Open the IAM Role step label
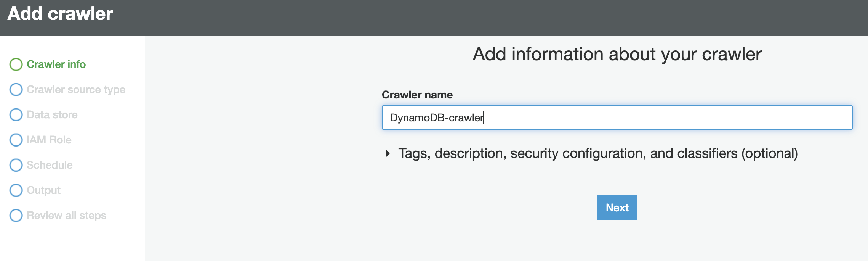Image resolution: width=868 pixels, height=261 pixels. pos(49,140)
